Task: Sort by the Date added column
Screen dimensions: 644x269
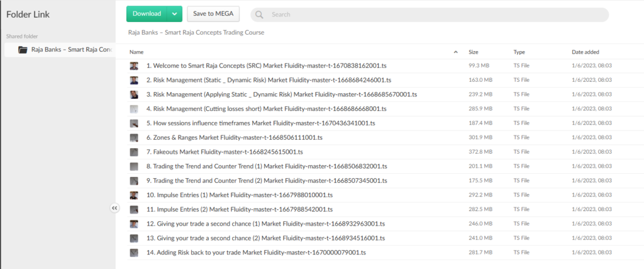Action: tap(586, 52)
